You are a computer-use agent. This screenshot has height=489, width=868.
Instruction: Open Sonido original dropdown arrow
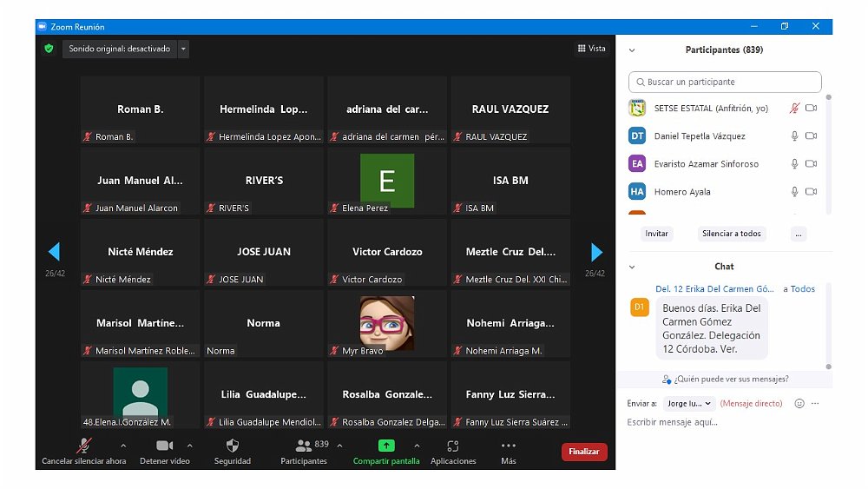click(183, 50)
